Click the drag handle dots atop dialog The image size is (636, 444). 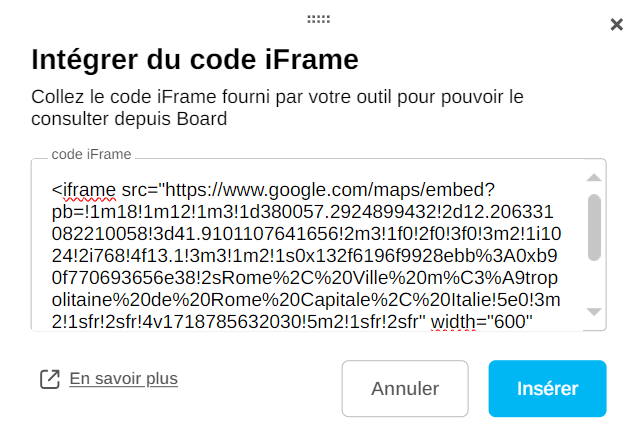coord(318,19)
